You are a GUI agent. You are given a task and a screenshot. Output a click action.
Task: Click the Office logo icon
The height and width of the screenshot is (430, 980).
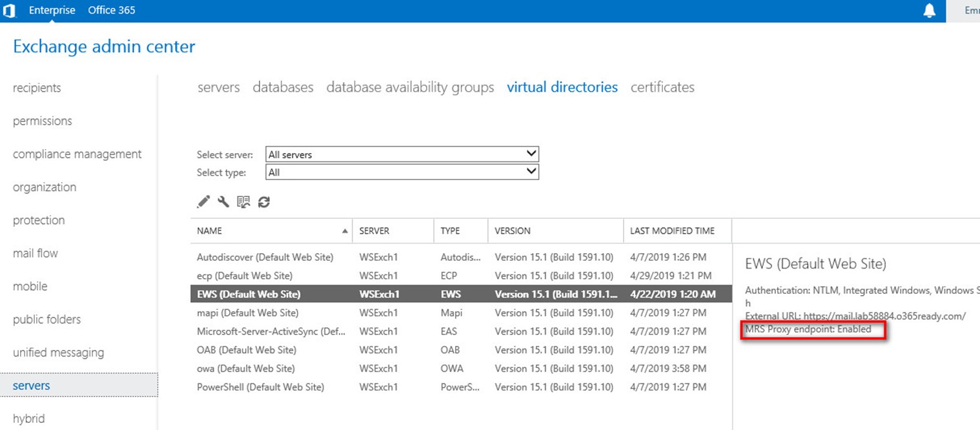pyautogui.click(x=10, y=11)
